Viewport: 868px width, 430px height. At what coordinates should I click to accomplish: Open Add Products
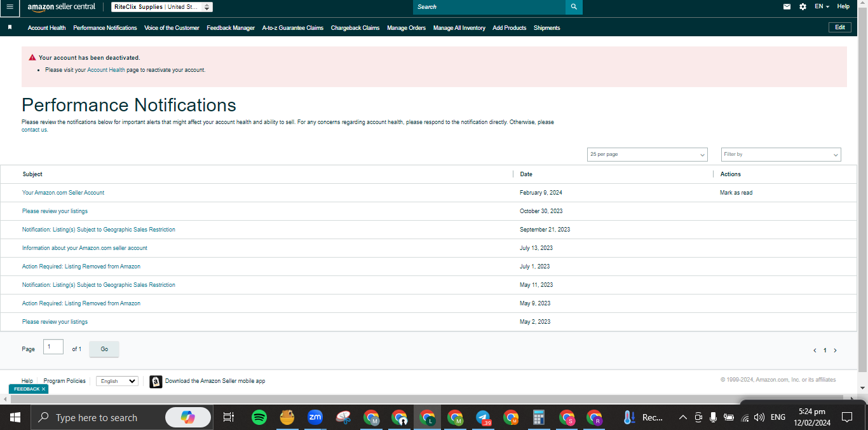[x=510, y=28]
